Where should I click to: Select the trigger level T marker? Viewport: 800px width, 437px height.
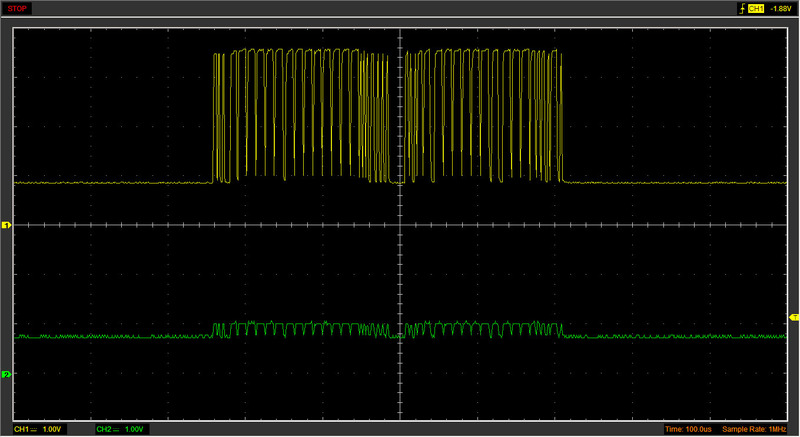(x=794, y=318)
